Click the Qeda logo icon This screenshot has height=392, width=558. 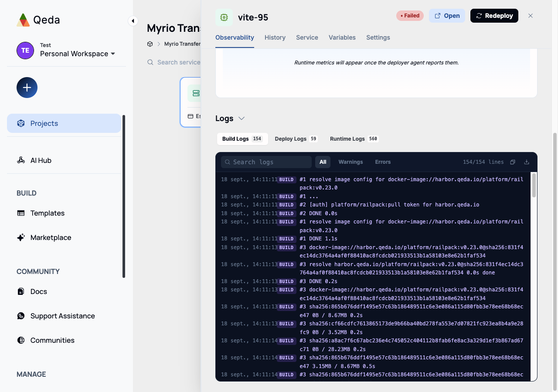click(23, 20)
